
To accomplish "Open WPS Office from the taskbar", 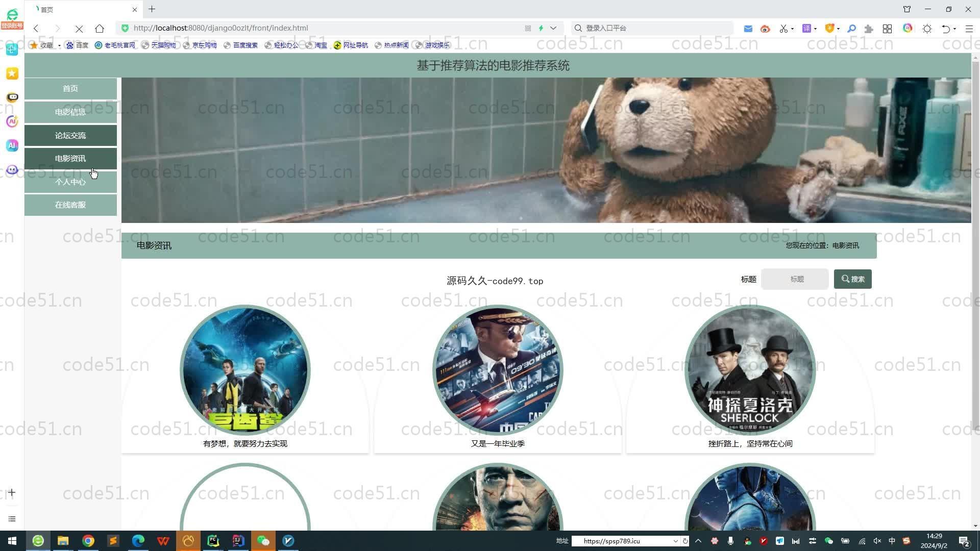I will pos(163,541).
